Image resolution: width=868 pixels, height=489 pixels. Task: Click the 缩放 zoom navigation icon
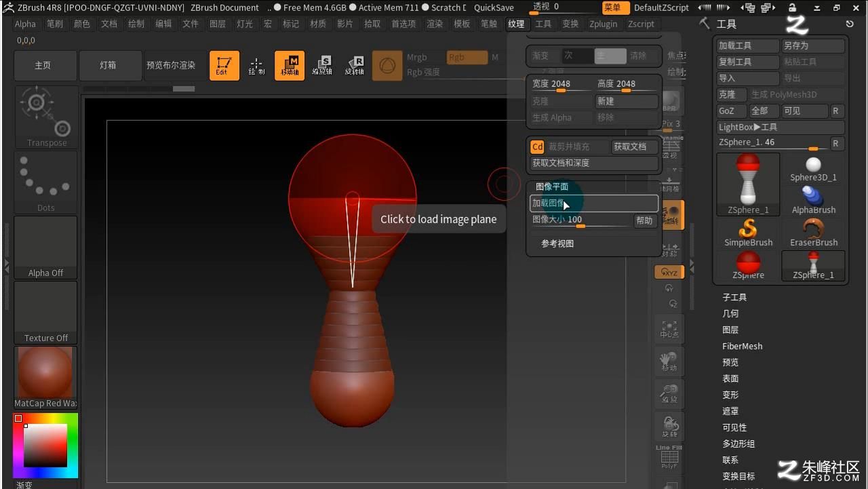coord(669,394)
